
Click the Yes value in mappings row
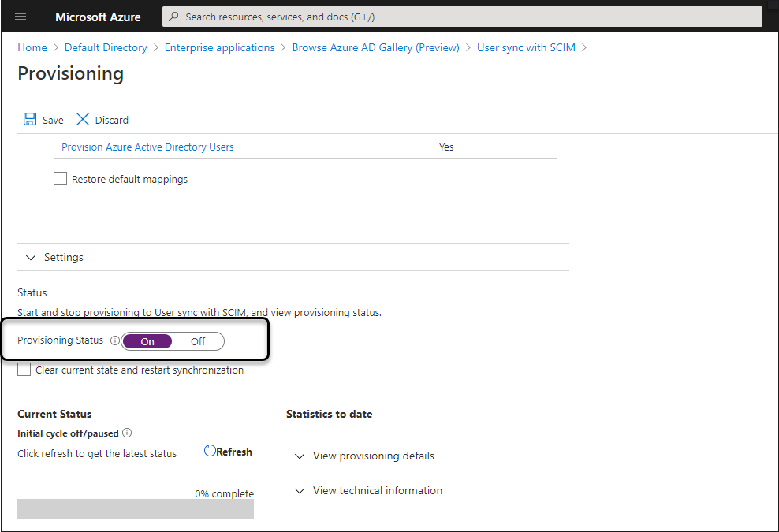tap(446, 147)
